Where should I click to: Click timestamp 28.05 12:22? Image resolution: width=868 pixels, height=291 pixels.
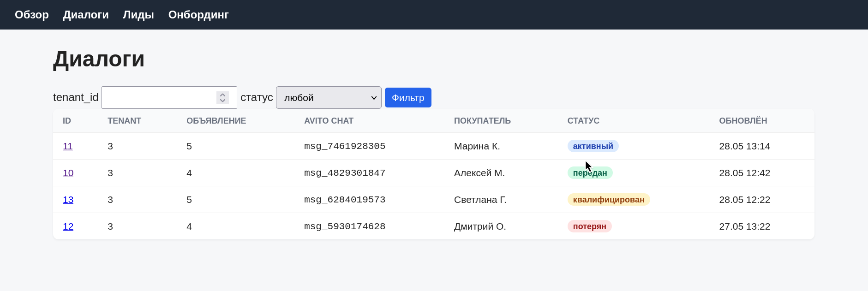coord(744,200)
